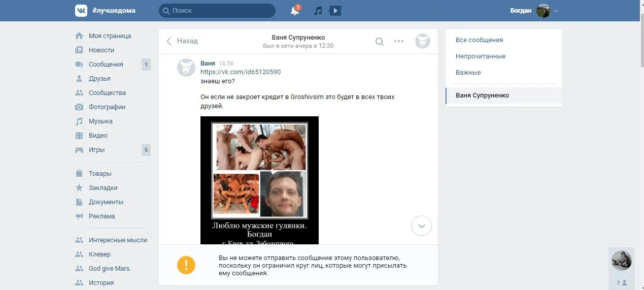Open the notifications bell
This screenshot has width=644, height=290.
coord(294,11)
